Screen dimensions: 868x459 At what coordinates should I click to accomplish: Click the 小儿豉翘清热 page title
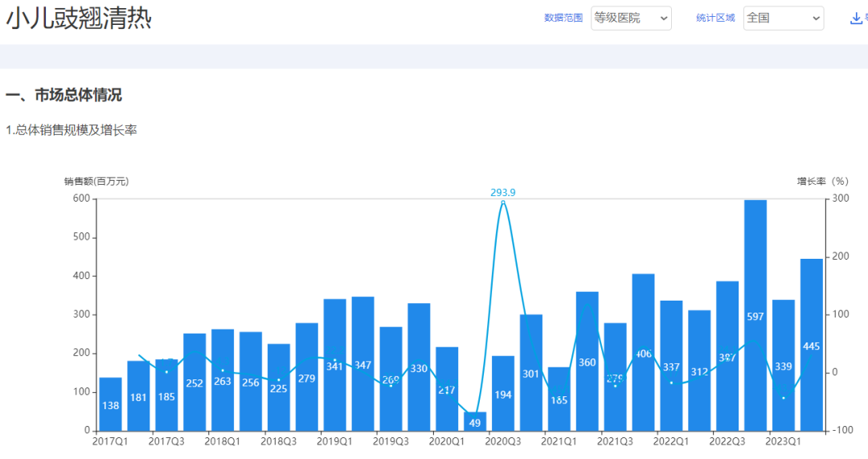(x=79, y=18)
